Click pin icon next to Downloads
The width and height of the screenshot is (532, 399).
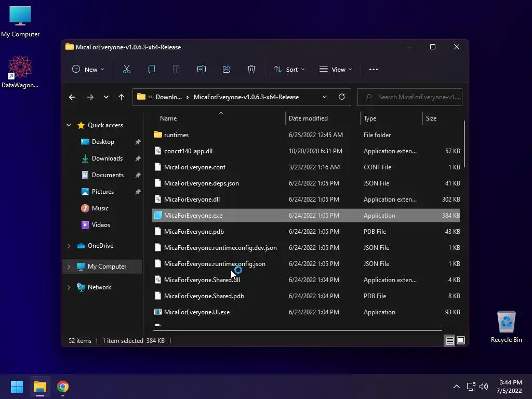pos(138,158)
